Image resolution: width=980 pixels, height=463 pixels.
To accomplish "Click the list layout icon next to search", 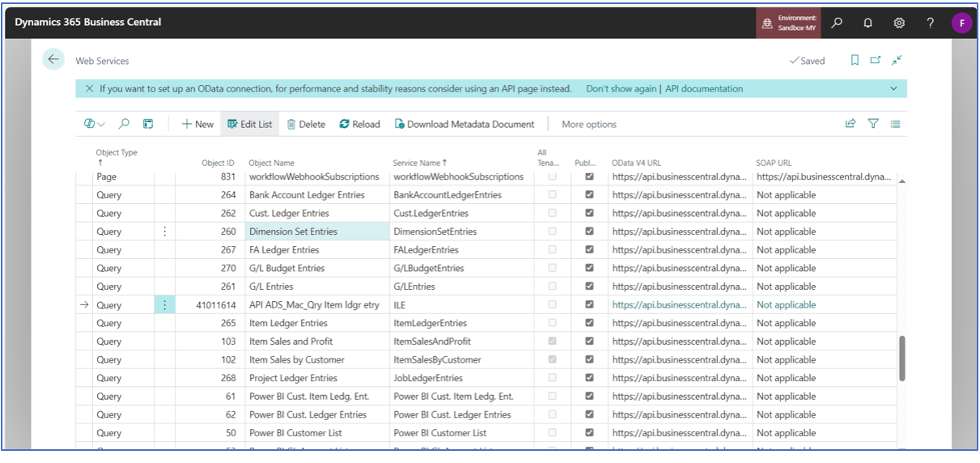I will pos(148,124).
